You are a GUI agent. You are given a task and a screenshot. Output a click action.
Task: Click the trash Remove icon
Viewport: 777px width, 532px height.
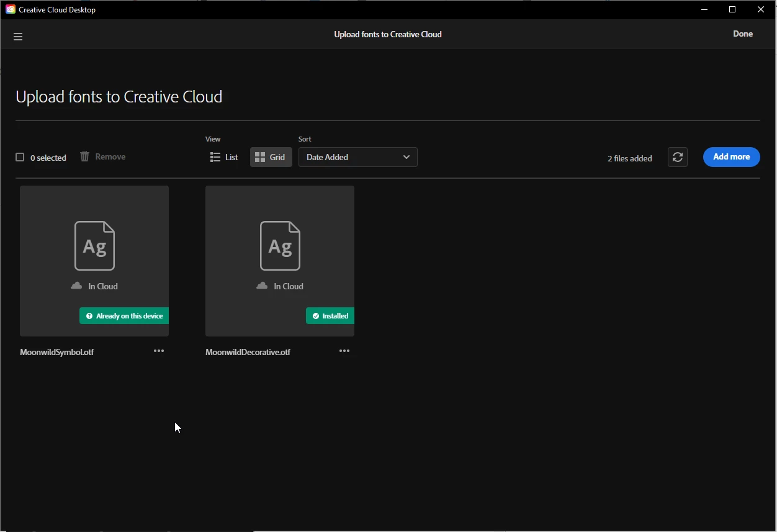(x=85, y=156)
